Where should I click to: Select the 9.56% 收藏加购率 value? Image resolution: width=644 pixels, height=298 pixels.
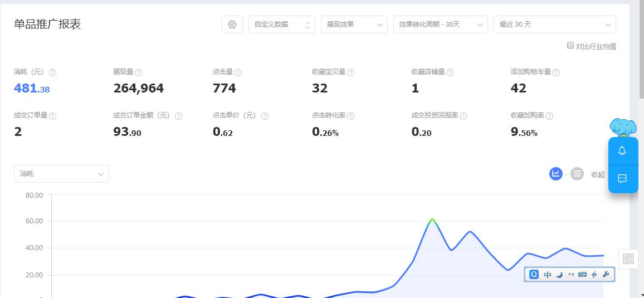pyautogui.click(x=524, y=132)
